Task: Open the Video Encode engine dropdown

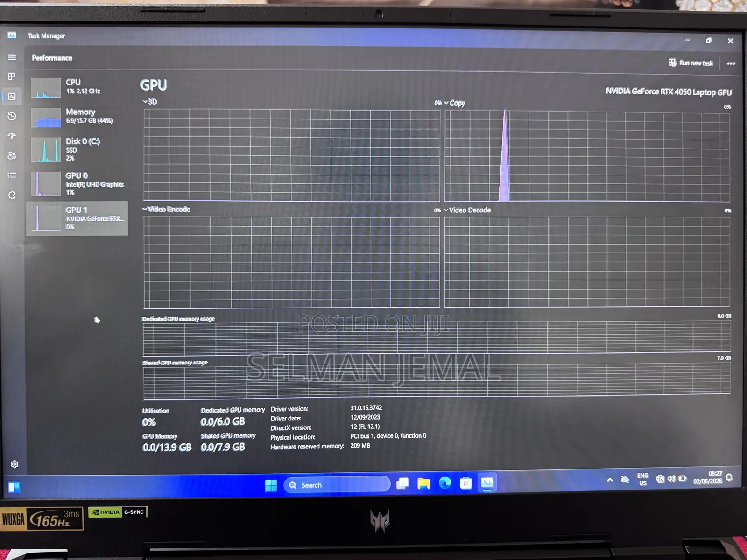Action: (x=166, y=209)
